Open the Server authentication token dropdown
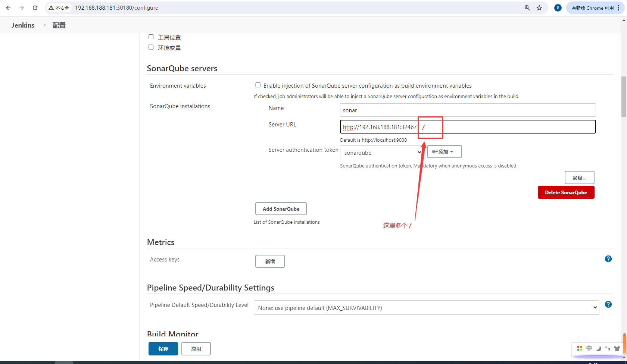Screen dimensions: 627x364 [x=382, y=152]
